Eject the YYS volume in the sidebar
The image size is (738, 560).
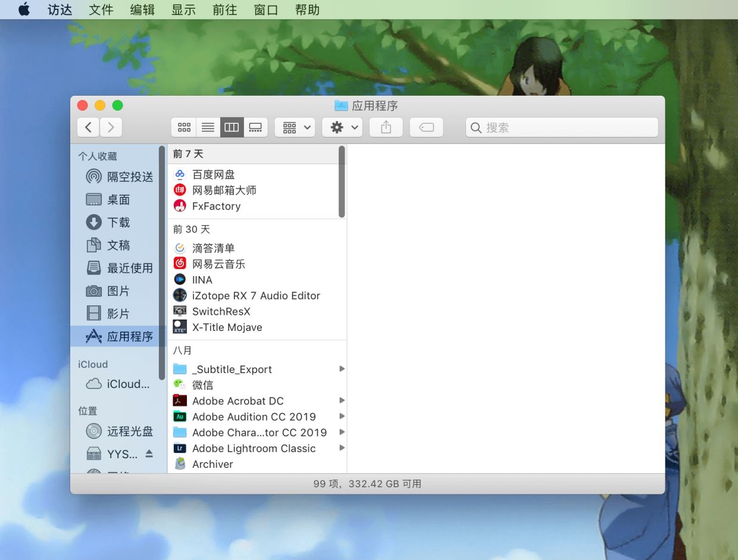click(x=149, y=453)
